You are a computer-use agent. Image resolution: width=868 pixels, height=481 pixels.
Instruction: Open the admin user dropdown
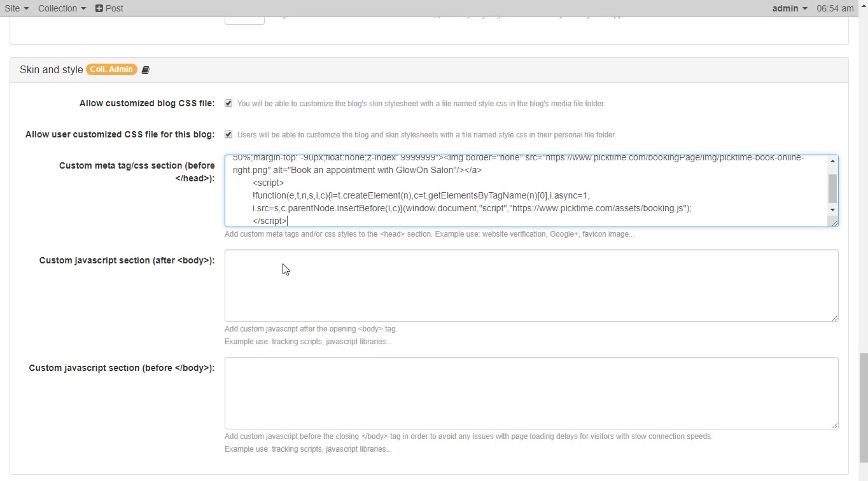click(x=789, y=8)
